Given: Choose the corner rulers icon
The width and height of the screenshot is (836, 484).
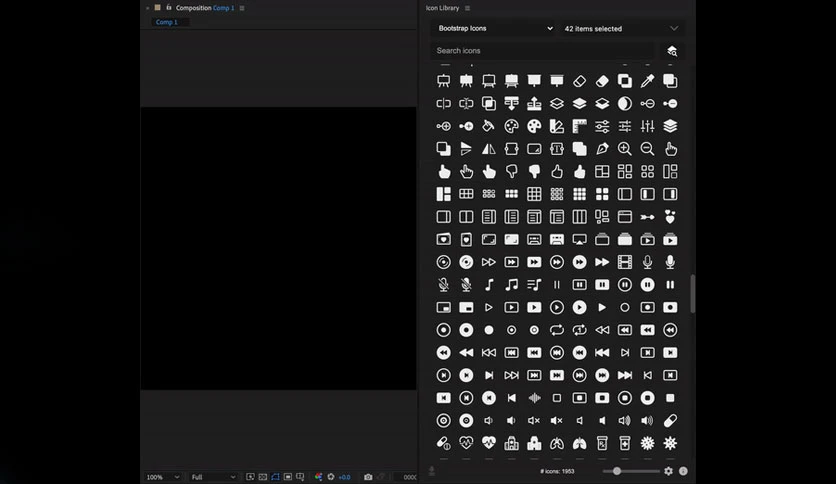Looking at the screenshot, I should click(579, 126).
